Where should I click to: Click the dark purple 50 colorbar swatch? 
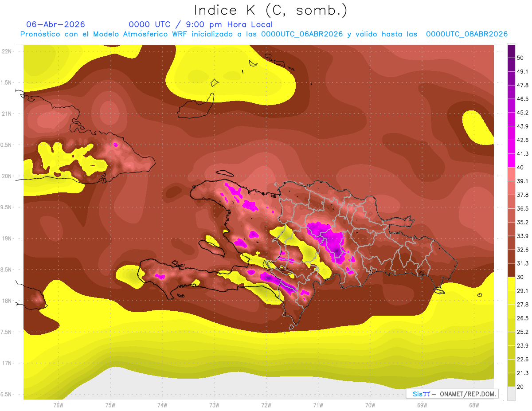click(511, 51)
